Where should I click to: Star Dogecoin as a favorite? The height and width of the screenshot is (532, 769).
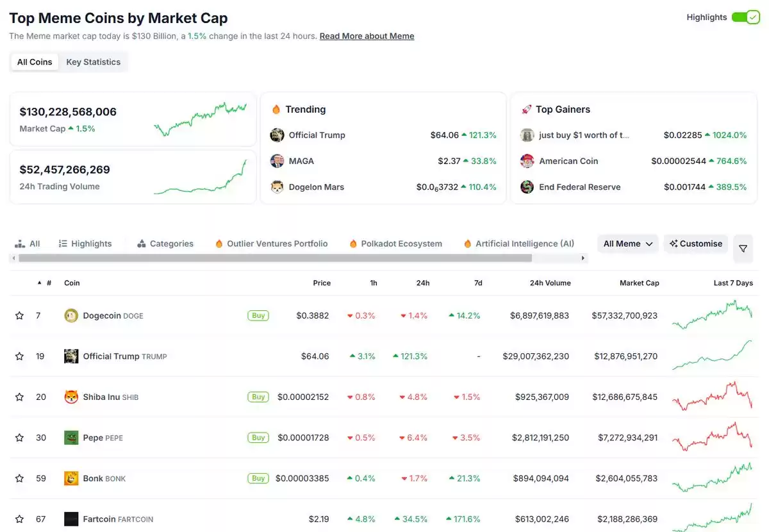click(19, 315)
